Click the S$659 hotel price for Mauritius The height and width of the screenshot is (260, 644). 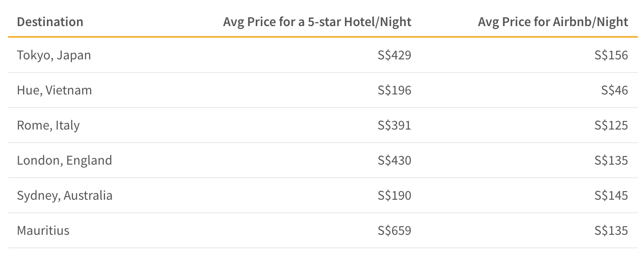394,231
